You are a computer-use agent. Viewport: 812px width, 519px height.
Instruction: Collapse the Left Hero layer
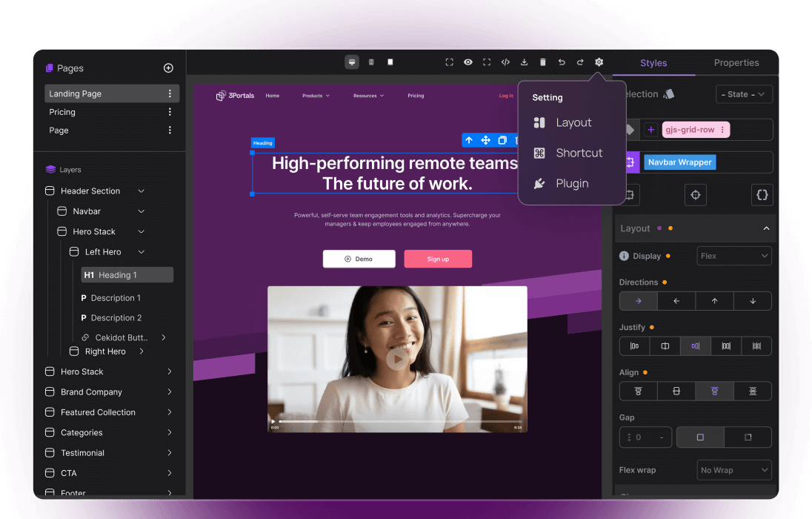[141, 252]
